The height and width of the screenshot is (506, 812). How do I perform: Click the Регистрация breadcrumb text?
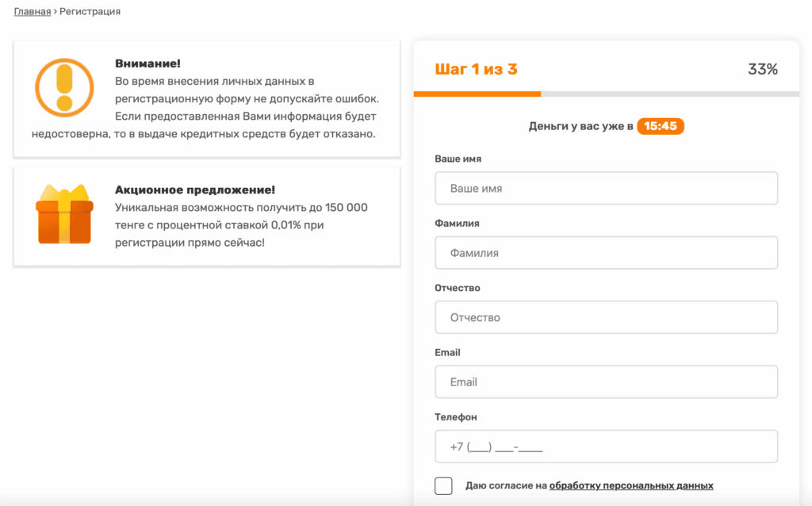[90, 12]
